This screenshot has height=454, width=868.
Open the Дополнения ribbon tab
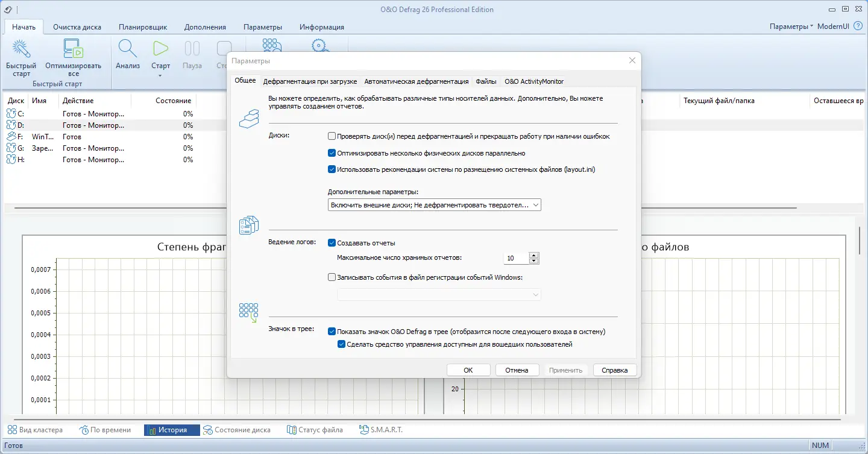206,27
